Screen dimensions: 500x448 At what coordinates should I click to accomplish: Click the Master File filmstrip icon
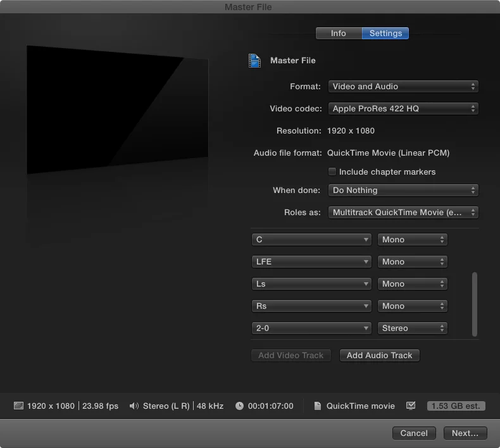click(254, 61)
